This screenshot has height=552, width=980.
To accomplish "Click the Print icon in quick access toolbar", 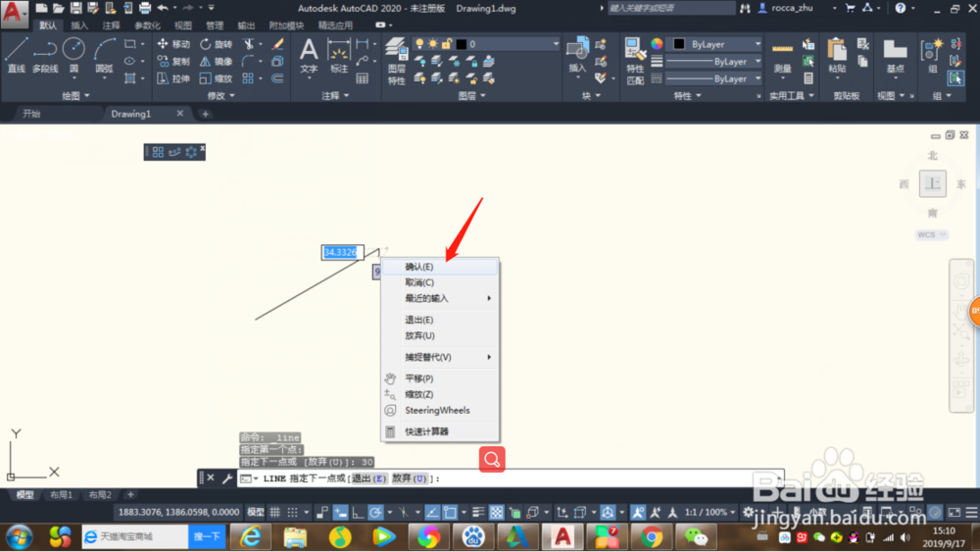I will 145,8.
